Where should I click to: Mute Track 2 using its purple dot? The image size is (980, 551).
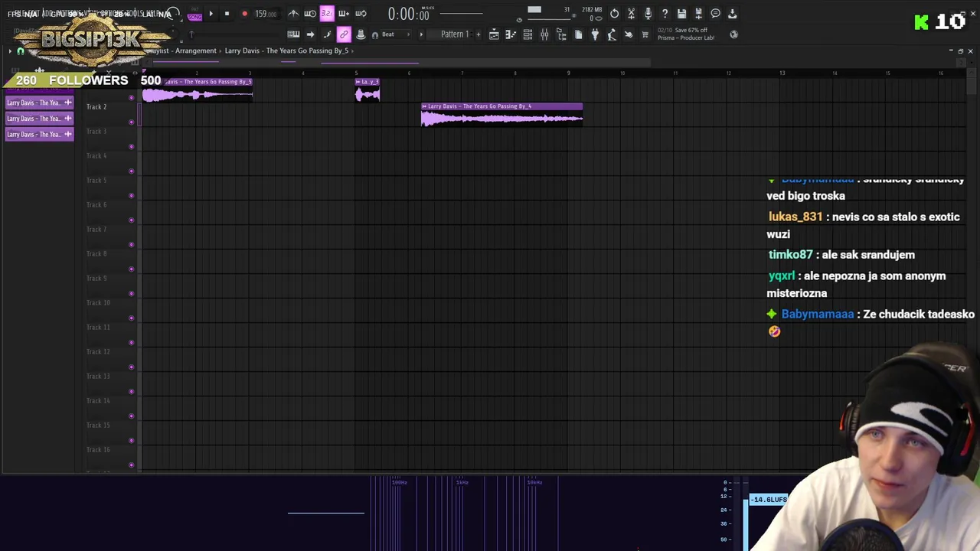click(131, 122)
